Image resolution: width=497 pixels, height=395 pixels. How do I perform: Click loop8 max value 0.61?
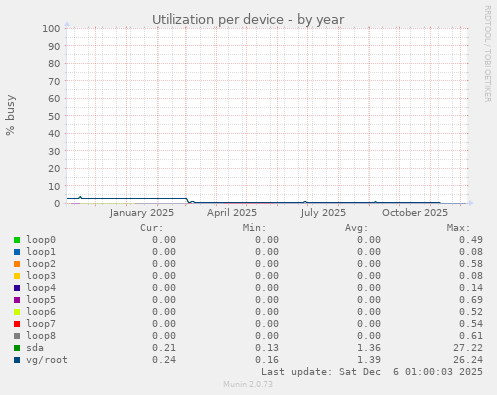[471, 336]
